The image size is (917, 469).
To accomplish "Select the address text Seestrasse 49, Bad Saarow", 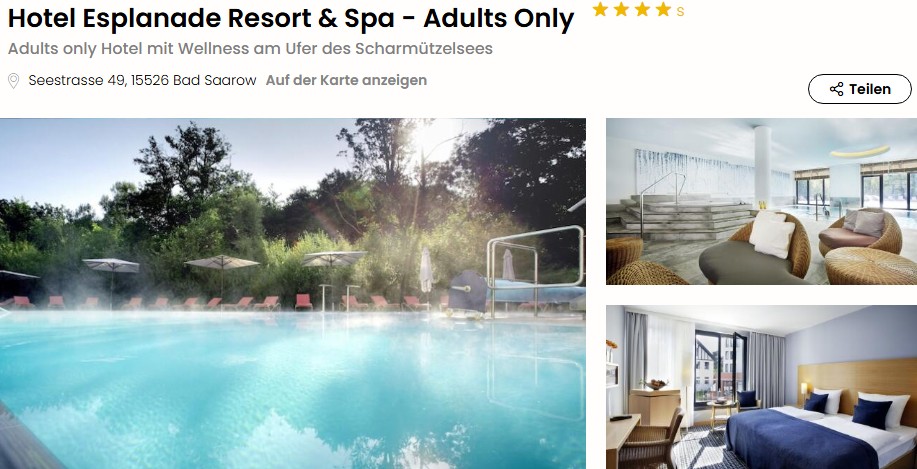I will click(142, 80).
